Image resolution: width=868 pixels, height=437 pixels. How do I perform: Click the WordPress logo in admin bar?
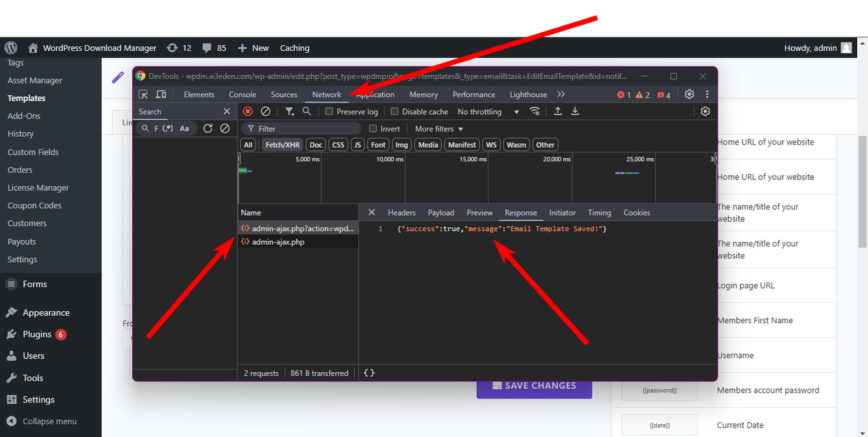coord(10,48)
